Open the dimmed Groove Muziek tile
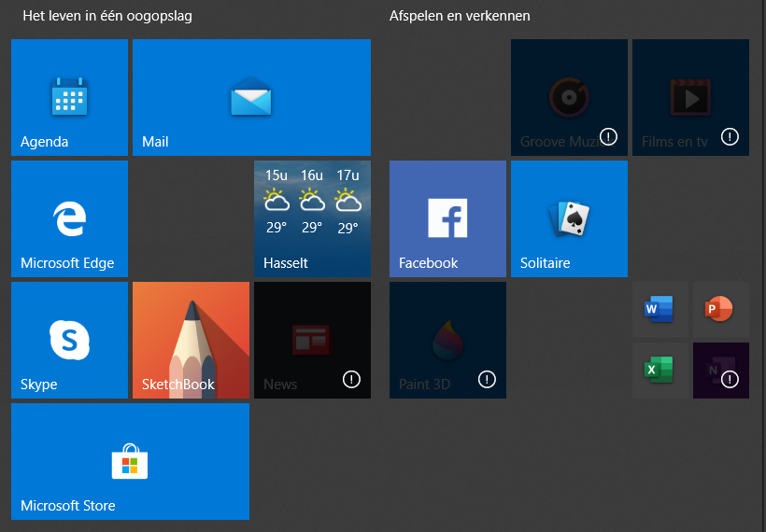The height and width of the screenshot is (532, 766). tap(569, 97)
